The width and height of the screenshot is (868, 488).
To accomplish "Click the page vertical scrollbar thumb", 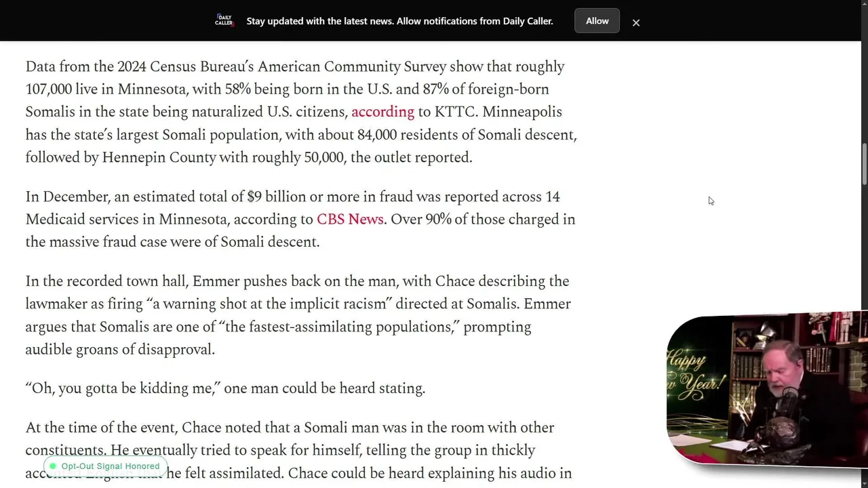I will tap(864, 163).
